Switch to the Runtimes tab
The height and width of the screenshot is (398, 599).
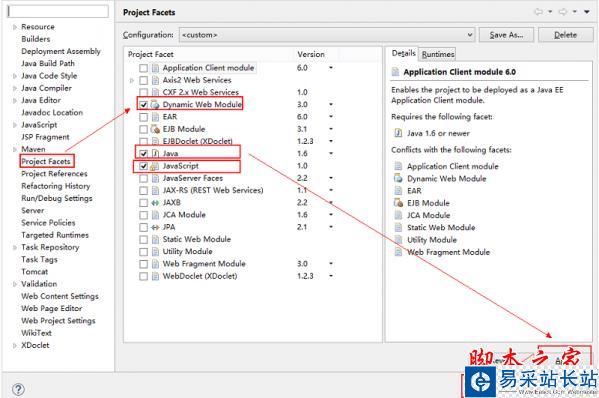pyautogui.click(x=438, y=54)
